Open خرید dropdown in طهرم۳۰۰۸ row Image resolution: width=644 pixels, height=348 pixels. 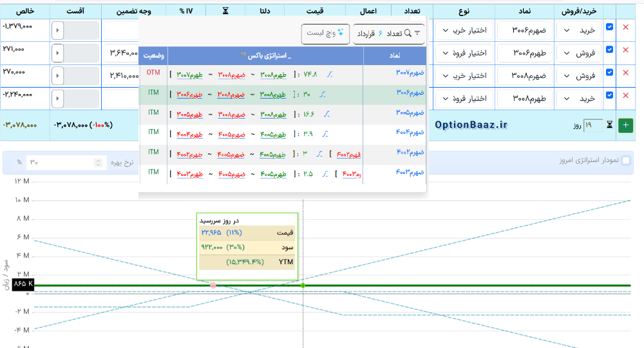[579, 99]
